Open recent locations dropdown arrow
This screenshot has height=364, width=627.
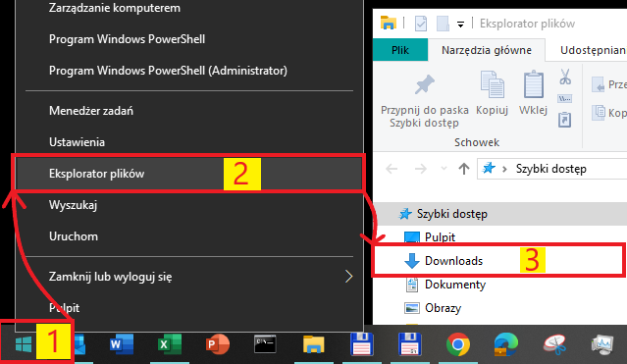coord(444,169)
